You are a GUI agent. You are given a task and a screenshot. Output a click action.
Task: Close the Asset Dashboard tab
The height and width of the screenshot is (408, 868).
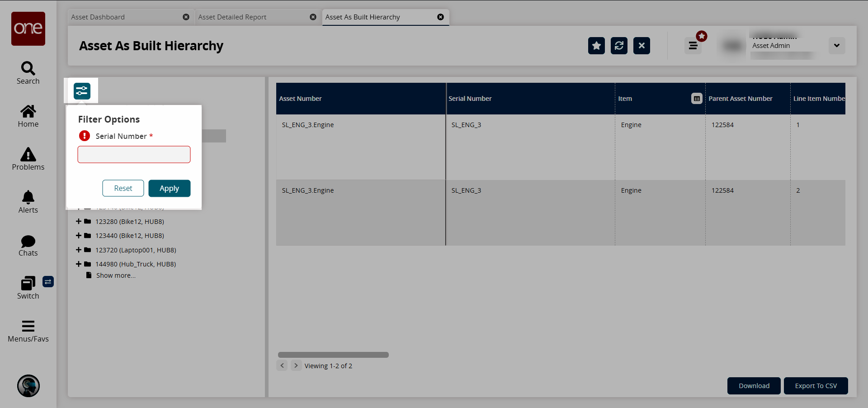click(186, 17)
